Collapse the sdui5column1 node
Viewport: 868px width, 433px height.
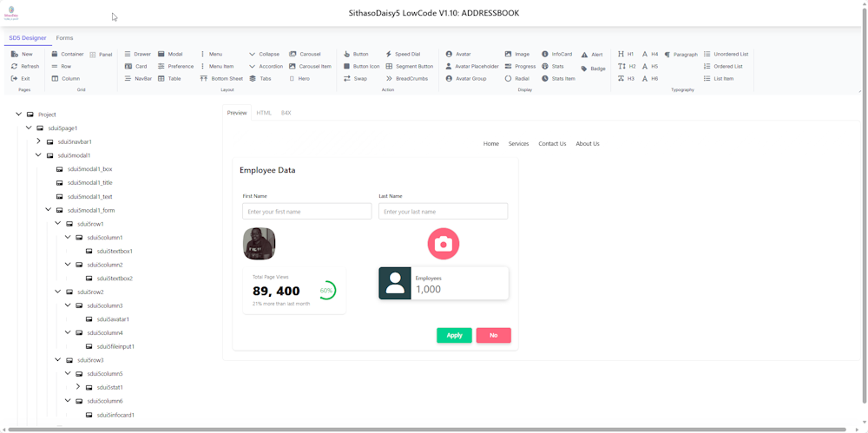coord(68,237)
